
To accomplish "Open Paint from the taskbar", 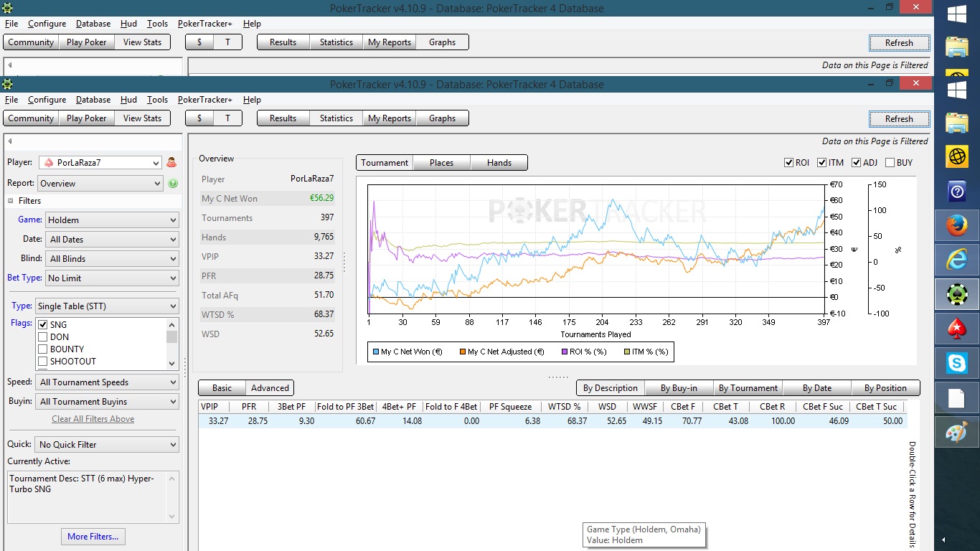I will click(x=957, y=433).
